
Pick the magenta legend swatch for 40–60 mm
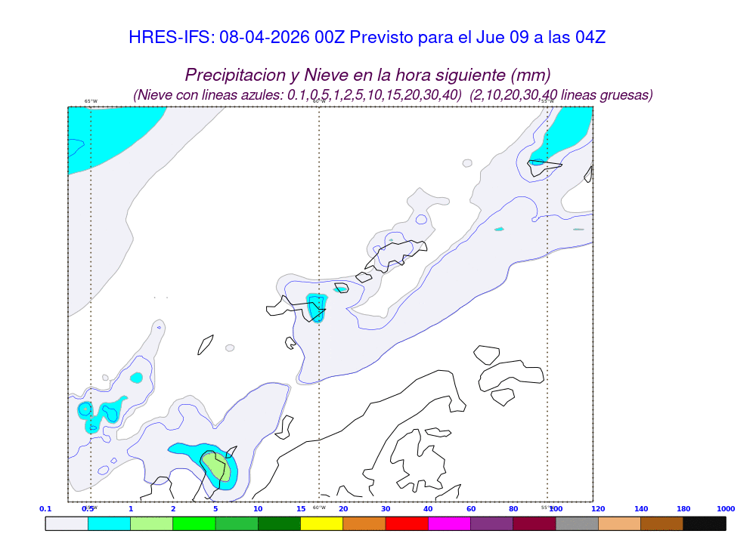[x=449, y=523]
